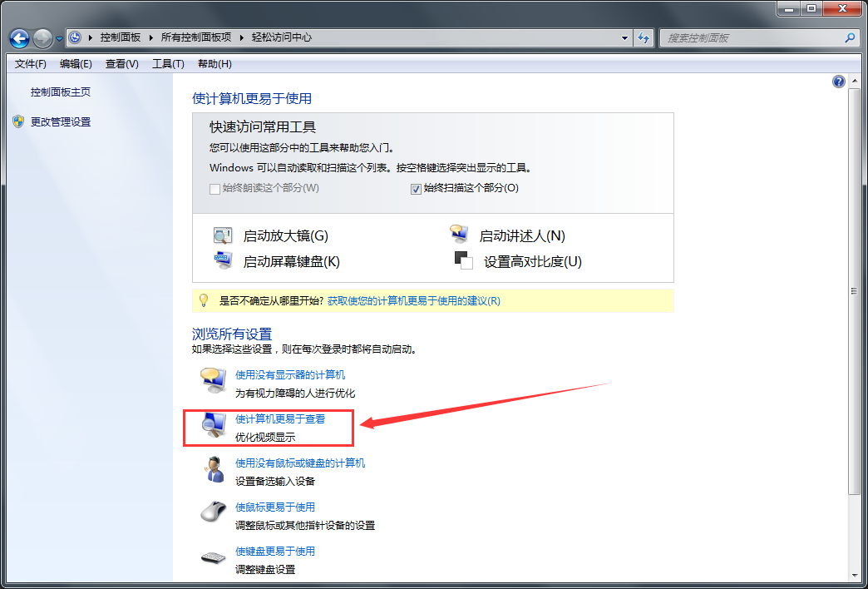The width and height of the screenshot is (868, 589).
Task: Select the 控制面板 breadcrumb
Action: [120, 37]
